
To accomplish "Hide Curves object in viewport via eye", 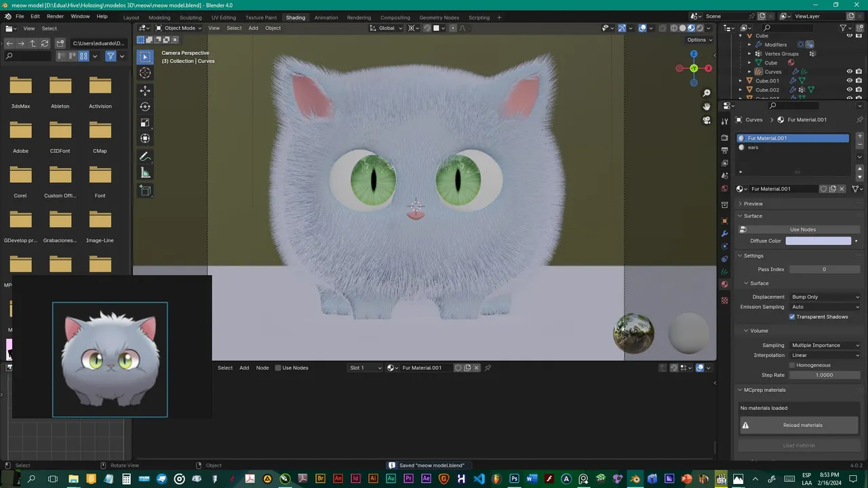I will pyautogui.click(x=849, y=71).
